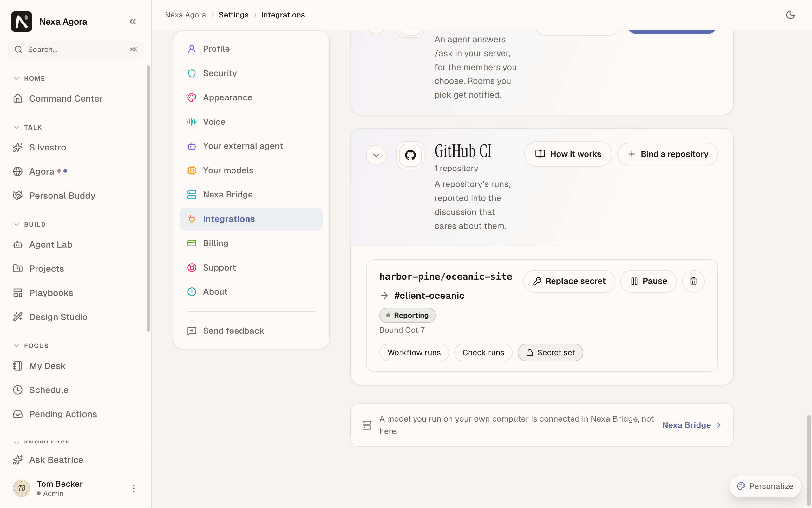
Task: Click the Secret set chip
Action: [550, 352]
